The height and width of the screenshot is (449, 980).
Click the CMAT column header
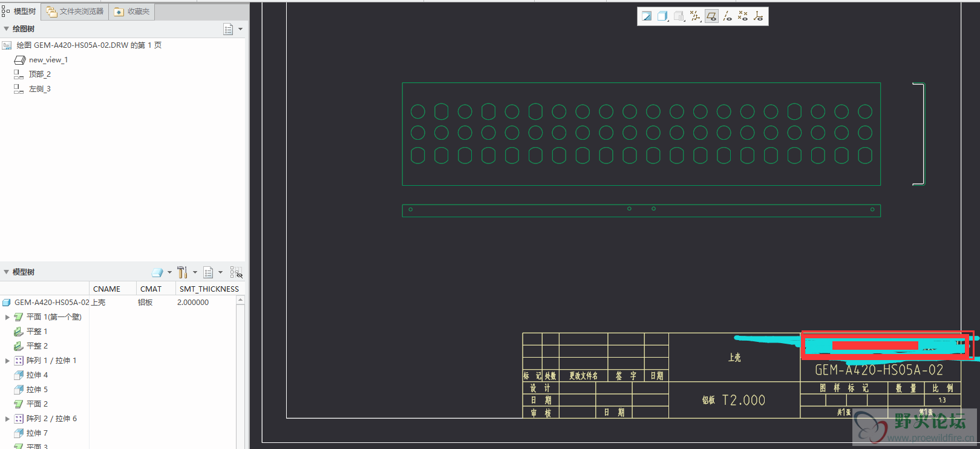pos(156,289)
